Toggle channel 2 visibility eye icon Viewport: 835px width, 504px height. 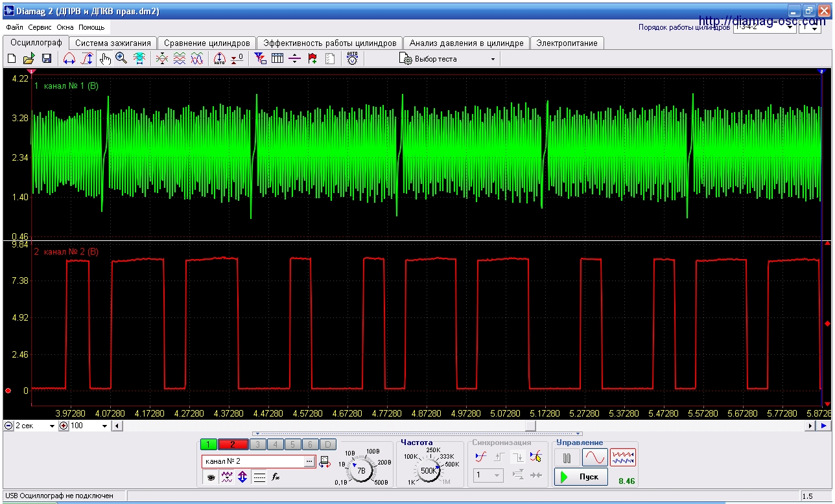(x=210, y=477)
